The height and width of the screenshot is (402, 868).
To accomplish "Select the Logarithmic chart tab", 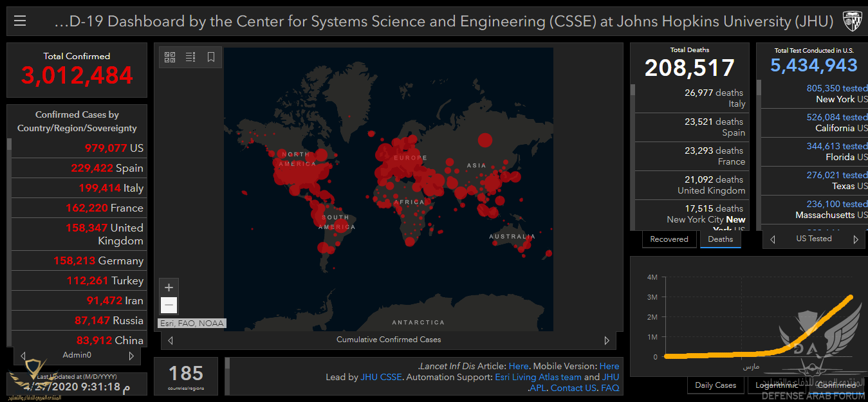I will coord(776,385).
